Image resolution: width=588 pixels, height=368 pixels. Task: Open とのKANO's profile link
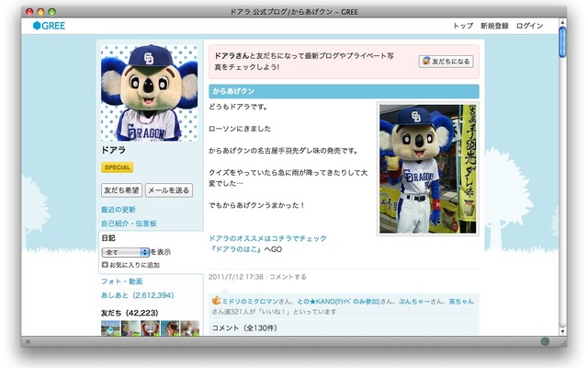point(338,302)
